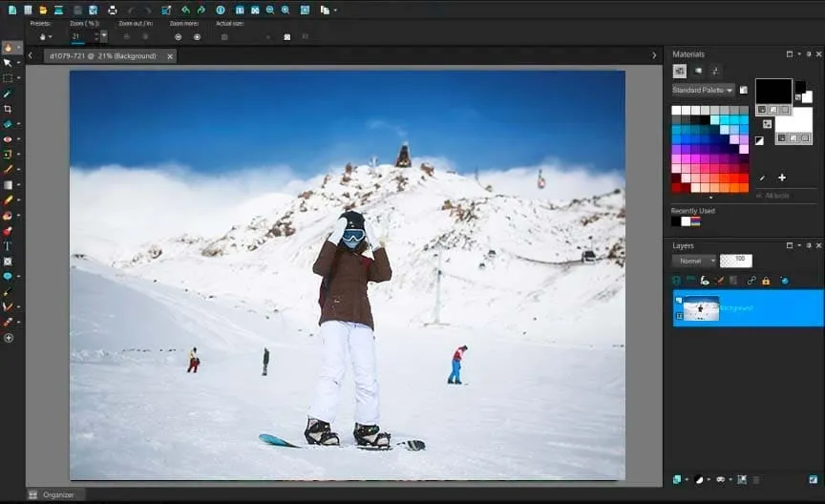This screenshot has height=504, width=825.
Task: Click the layer opacity field showing 100
Action: 736,261
